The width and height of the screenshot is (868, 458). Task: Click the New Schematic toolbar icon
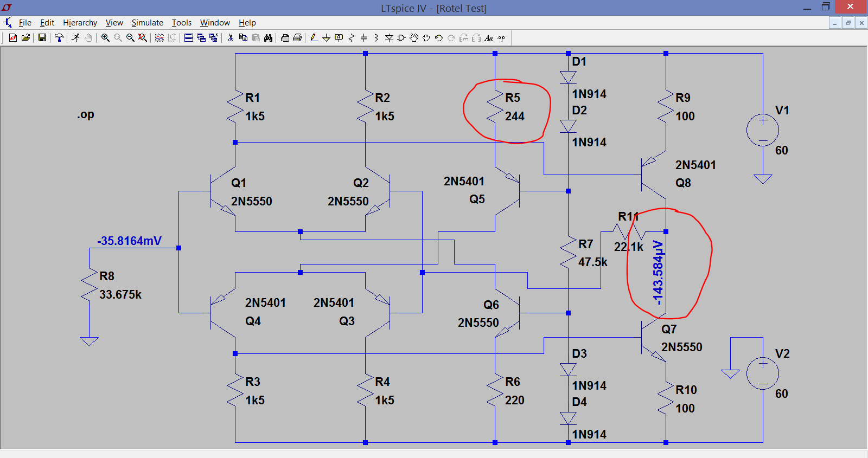tap(13, 38)
